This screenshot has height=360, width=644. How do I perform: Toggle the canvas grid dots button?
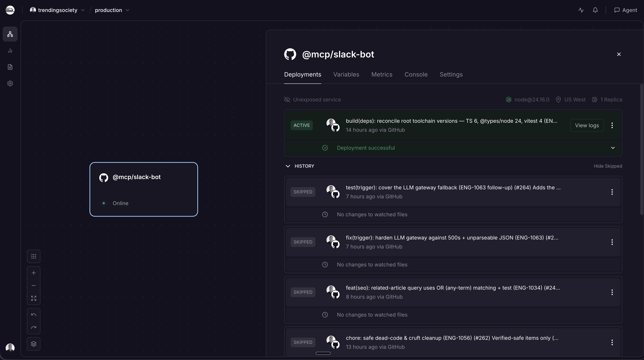coord(34,256)
